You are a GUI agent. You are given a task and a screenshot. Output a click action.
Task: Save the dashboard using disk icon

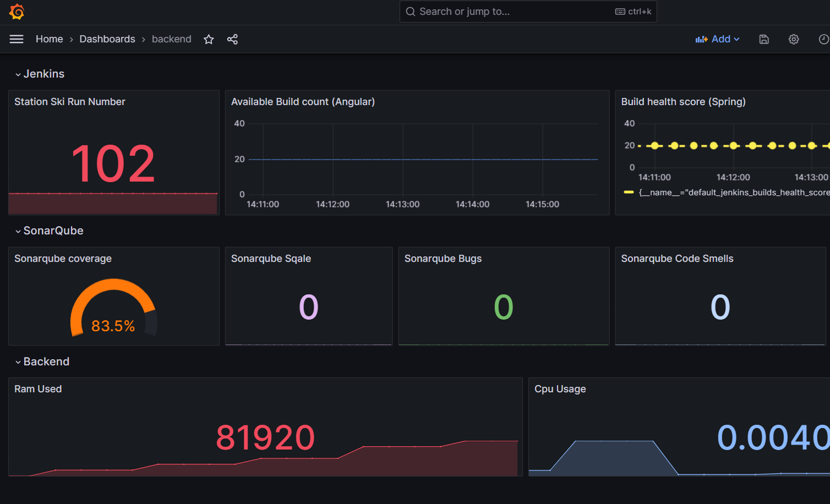click(764, 39)
